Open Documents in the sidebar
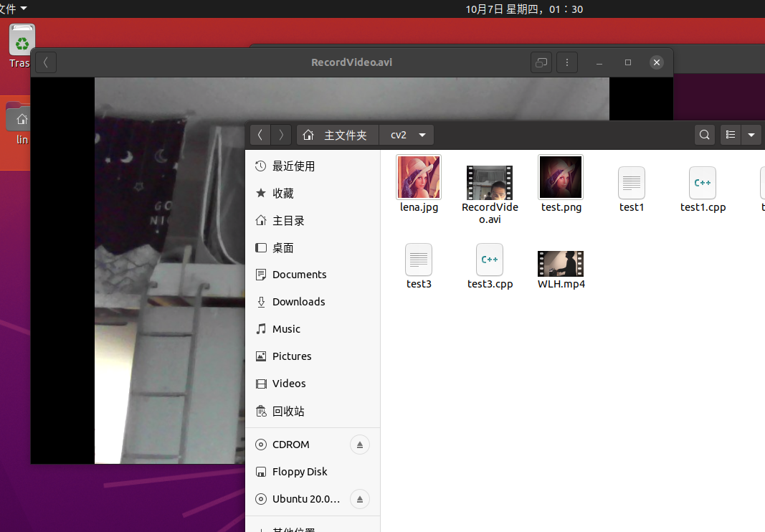The width and height of the screenshot is (765, 532). click(313, 275)
